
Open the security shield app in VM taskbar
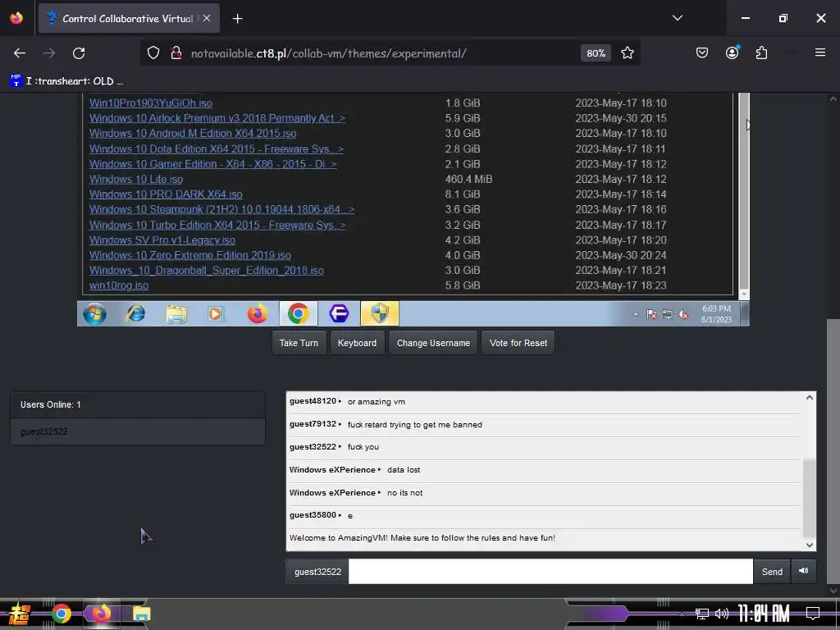pyautogui.click(x=379, y=313)
